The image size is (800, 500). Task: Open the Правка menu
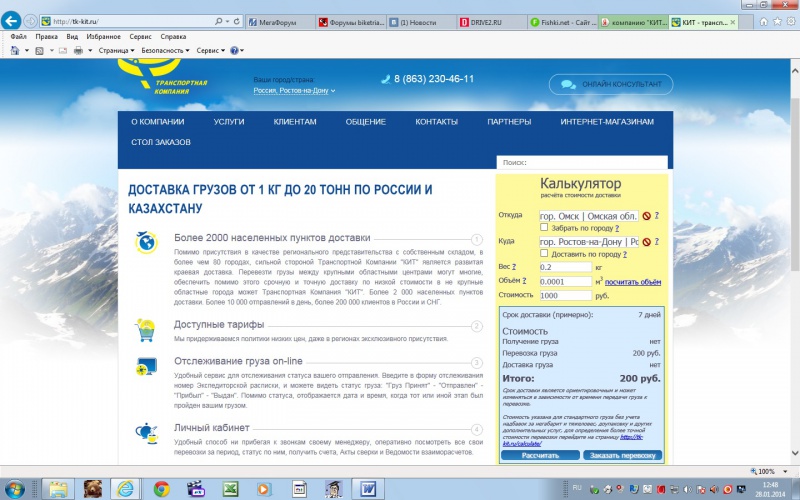click(46, 37)
